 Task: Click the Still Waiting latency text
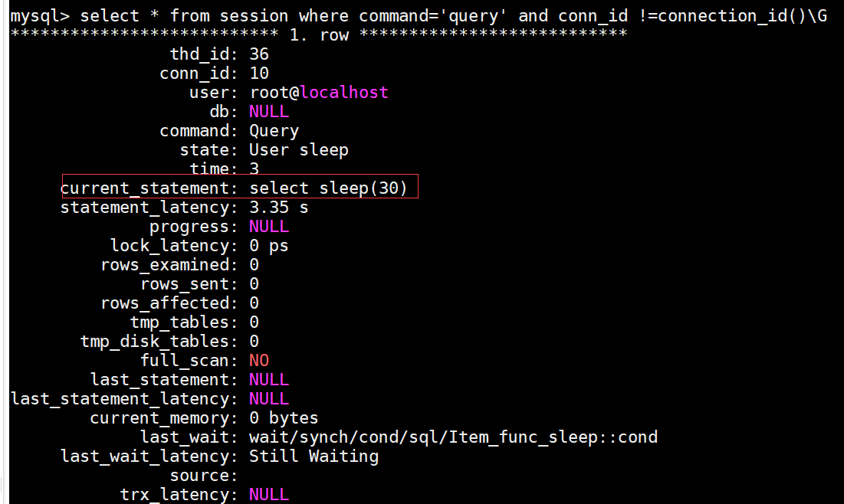click(314, 457)
